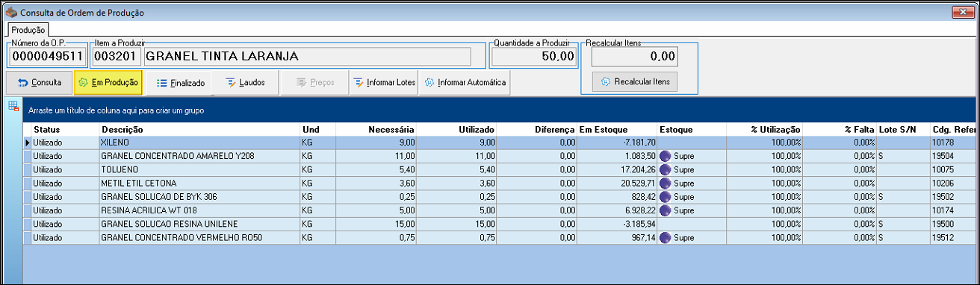Click the Finalizado button
The image size is (980, 285).
click(x=179, y=83)
